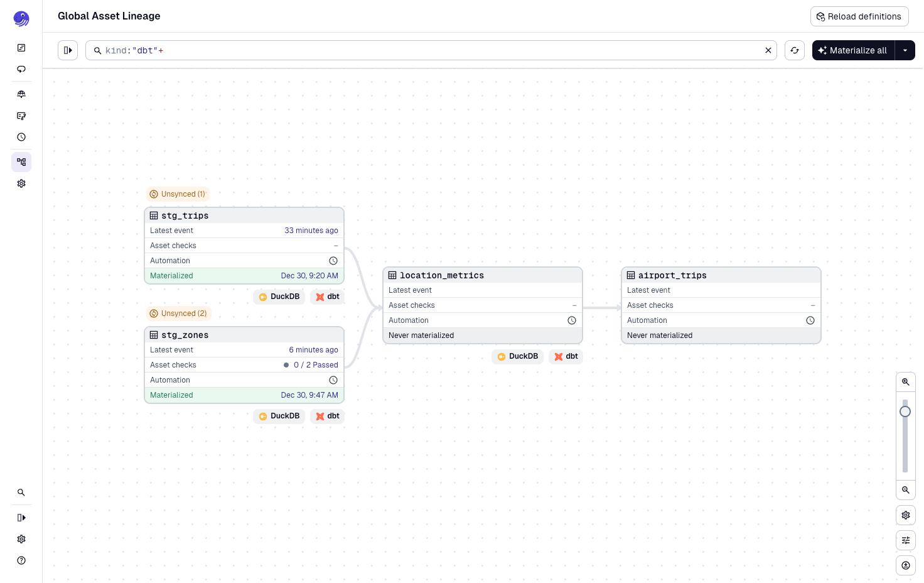Click the download/export icon below the zoom controls
Screen dimensions: 924x583
point(905,565)
